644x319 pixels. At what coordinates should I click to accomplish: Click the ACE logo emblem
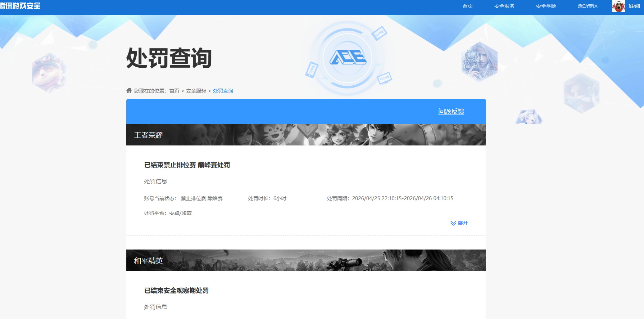click(x=348, y=58)
